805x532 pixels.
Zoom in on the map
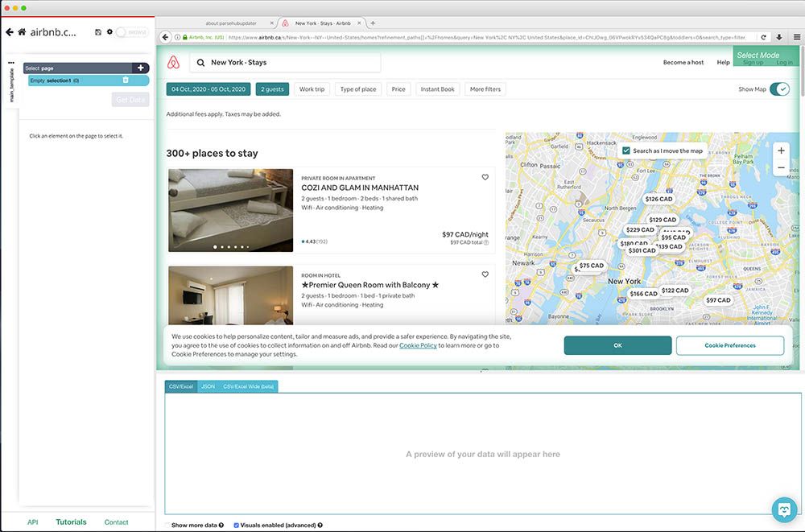point(781,151)
